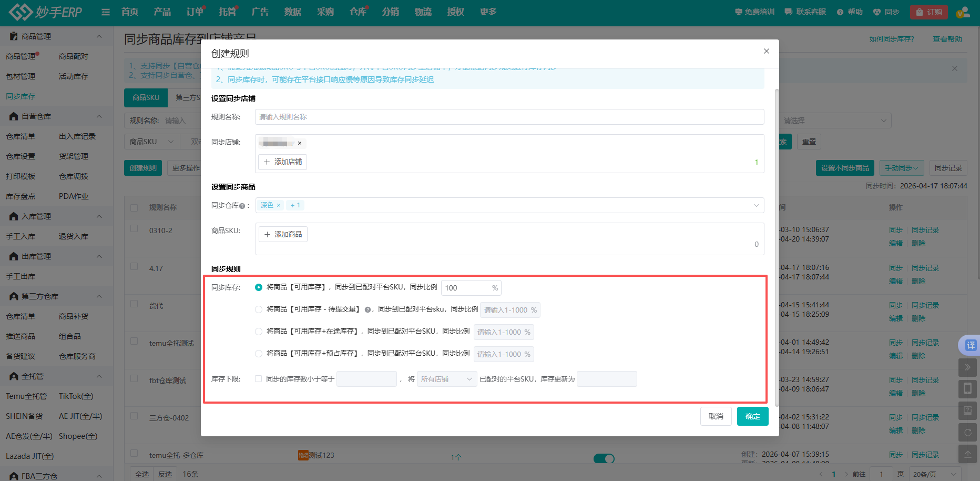Image resolution: width=980 pixels, height=481 pixels.
Task: Click 设置不同步商品 button
Action: tap(845, 168)
